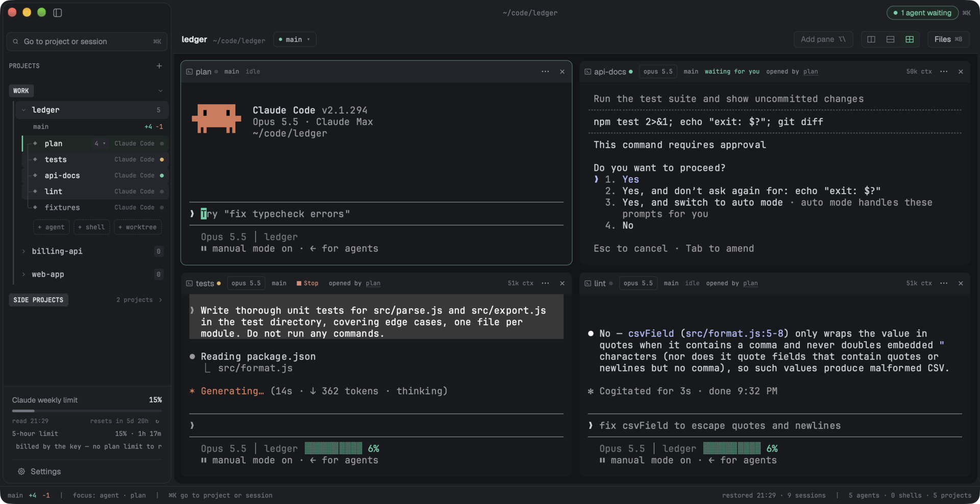Click the Claude Code pixel mascot
This screenshot has height=504, width=980.
(x=216, y=118)
